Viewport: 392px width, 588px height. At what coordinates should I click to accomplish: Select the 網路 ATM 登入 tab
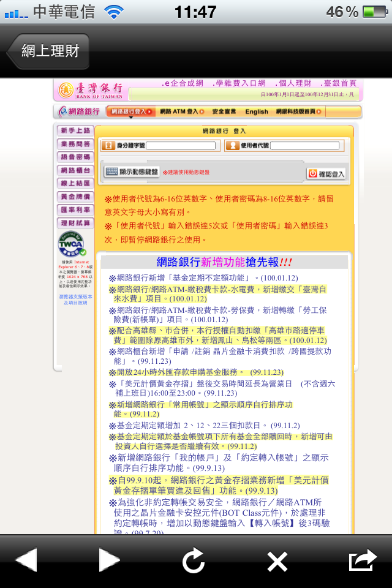[182, 111]
